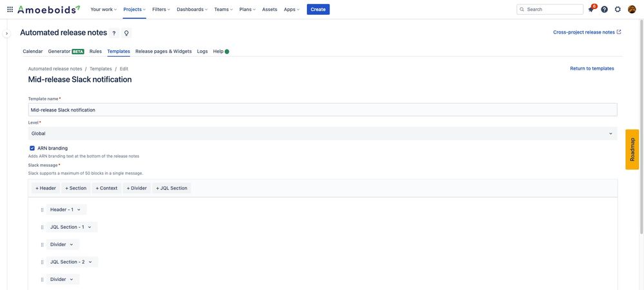The height and width of the screenshot is (290, 644).
Task: Open the Projects menu
Action: coord(134,9)
